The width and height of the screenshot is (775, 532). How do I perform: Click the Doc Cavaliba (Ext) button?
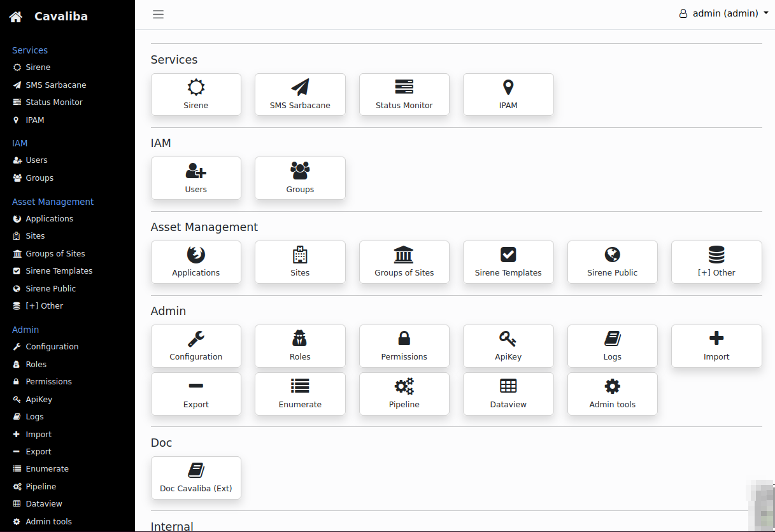click(196, 477)
